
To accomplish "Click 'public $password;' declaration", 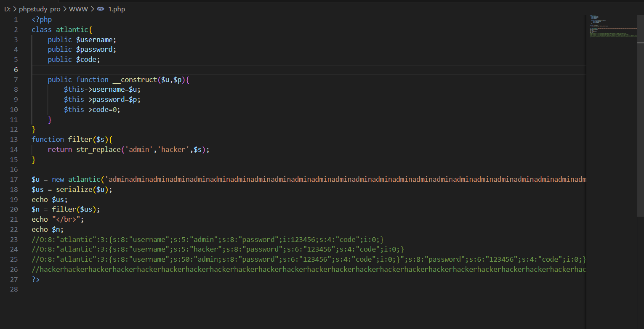I will tap(82, 50).
